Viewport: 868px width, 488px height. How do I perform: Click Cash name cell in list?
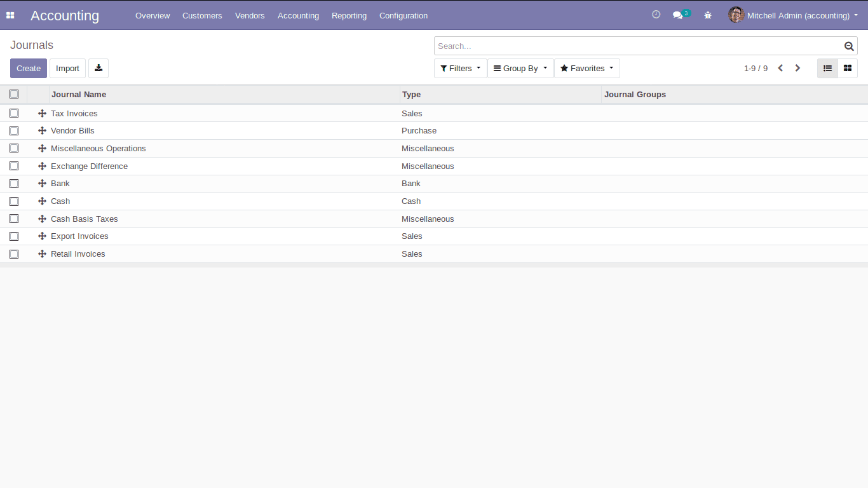(60, 201)
